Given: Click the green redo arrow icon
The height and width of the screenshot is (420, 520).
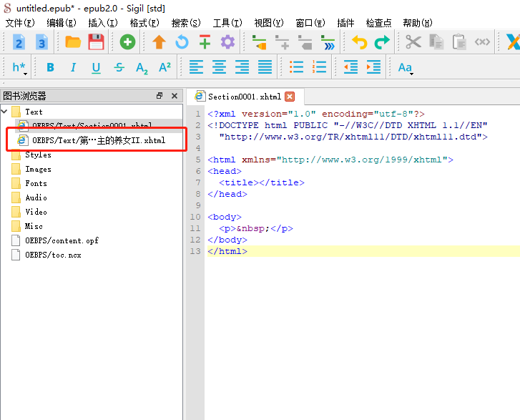Looking at the screenshot, I should pyautogui.click(x=382, y=42).
